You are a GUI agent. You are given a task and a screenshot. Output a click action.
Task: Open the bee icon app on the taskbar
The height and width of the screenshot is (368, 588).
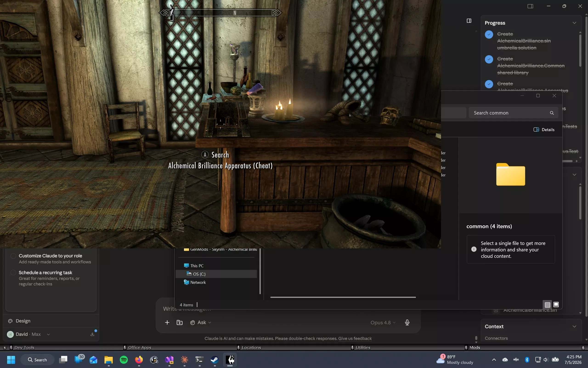pos(154,359)
